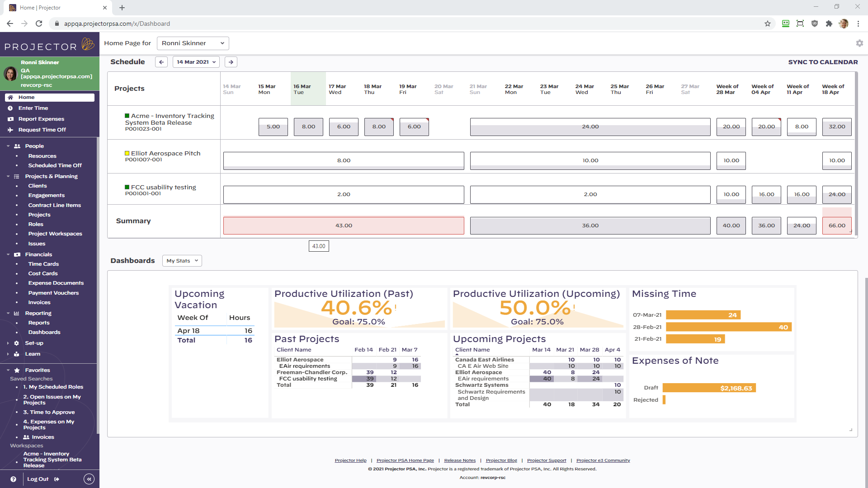868x488 pixels.
Task: Click the browser extensions puzzle icon
Action: point(829,23)
